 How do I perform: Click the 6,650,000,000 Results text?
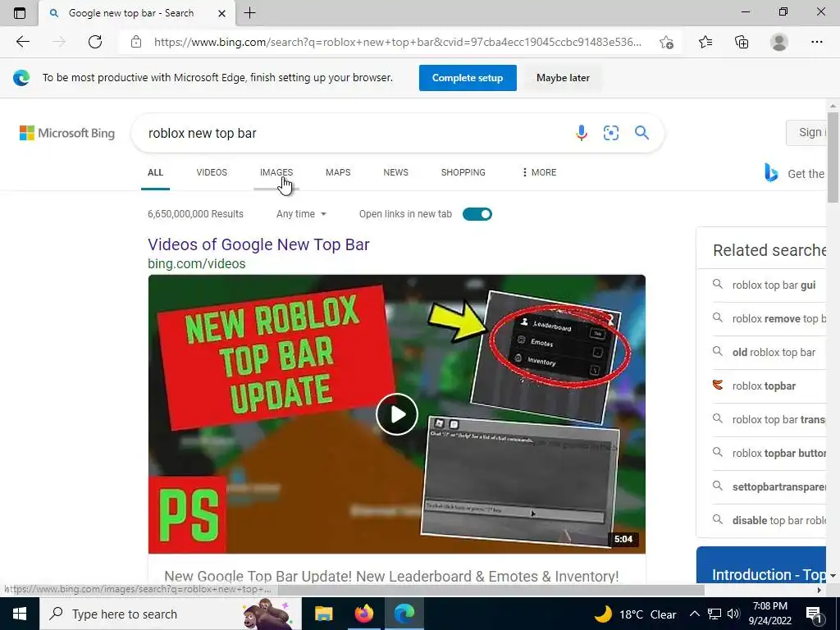point(195,214)
